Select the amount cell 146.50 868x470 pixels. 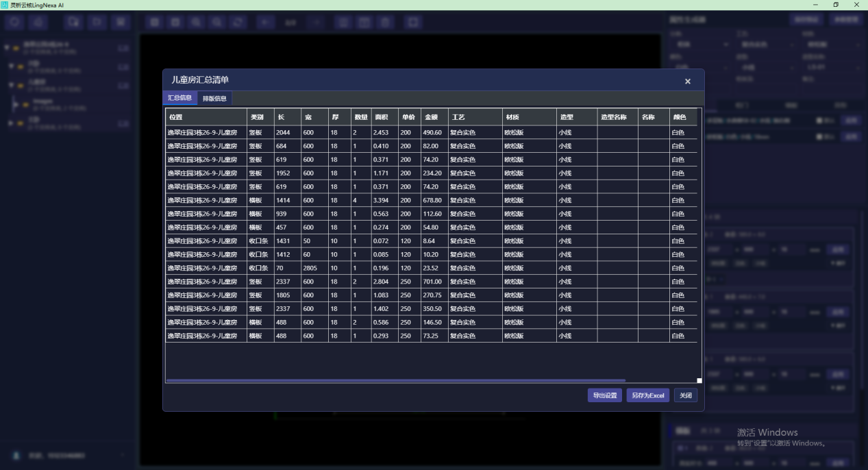[x=434, y=322]
